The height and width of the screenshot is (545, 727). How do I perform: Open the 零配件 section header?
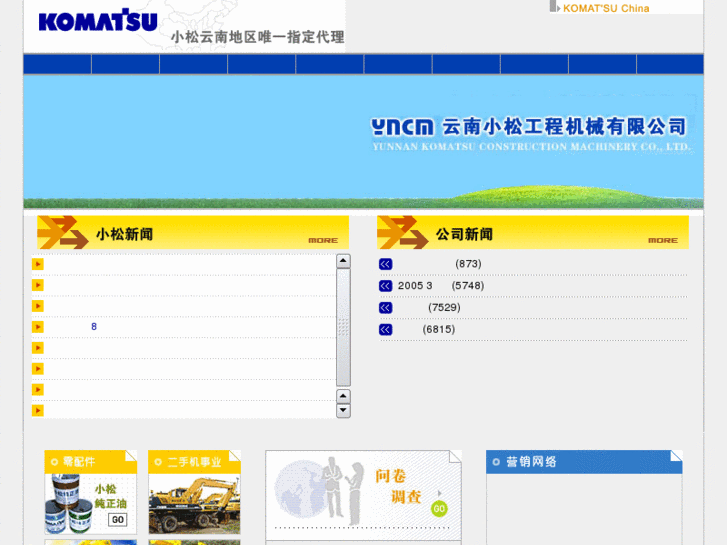[90, 462]
